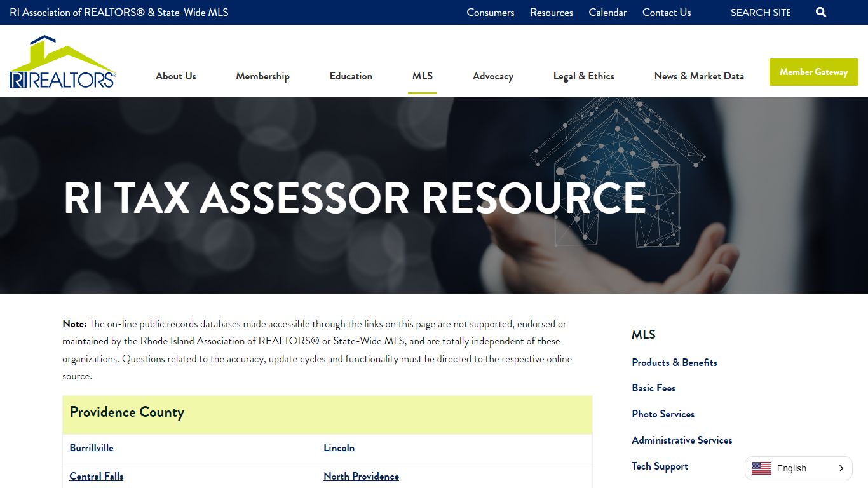The width and height of the screenshot is (868, 488).
Task: Open the News & Market Data menu
Action: (x=699, y=76)
